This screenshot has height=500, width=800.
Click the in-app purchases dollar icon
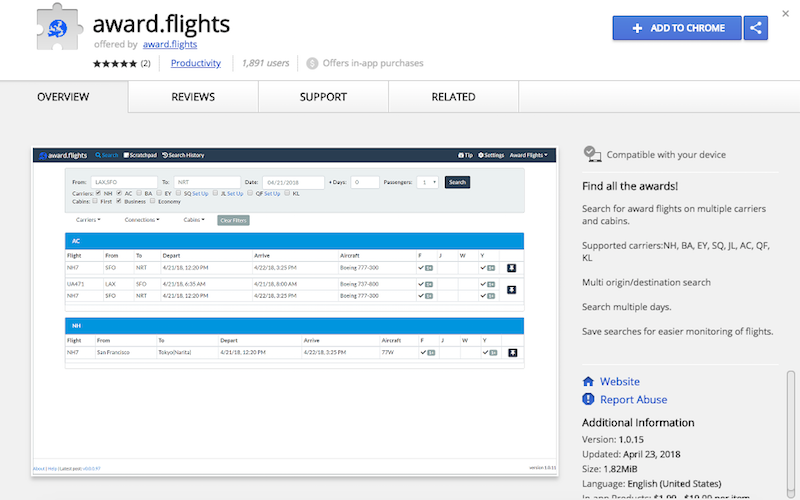[x=312, y=63]
